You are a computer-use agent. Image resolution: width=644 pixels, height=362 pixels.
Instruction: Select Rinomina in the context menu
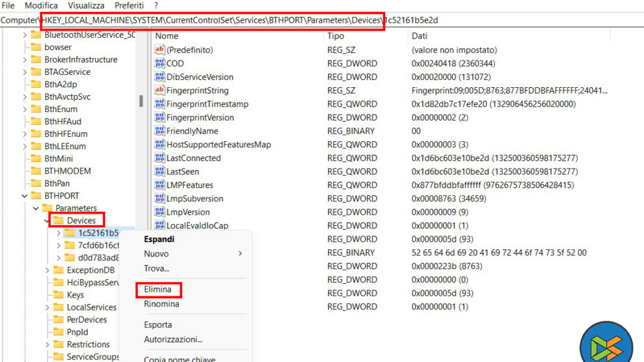click(x=161, y=304)
